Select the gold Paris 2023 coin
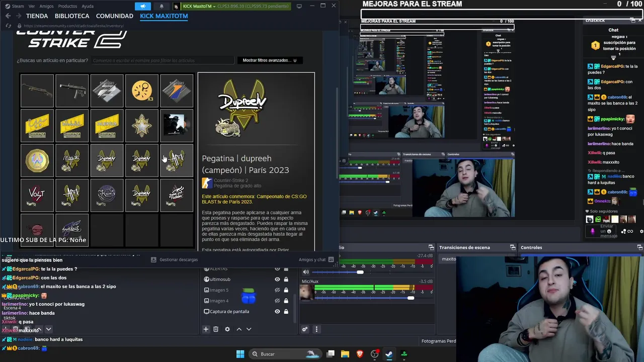Screen dimensions: 644x362 [x=37, y=160]
